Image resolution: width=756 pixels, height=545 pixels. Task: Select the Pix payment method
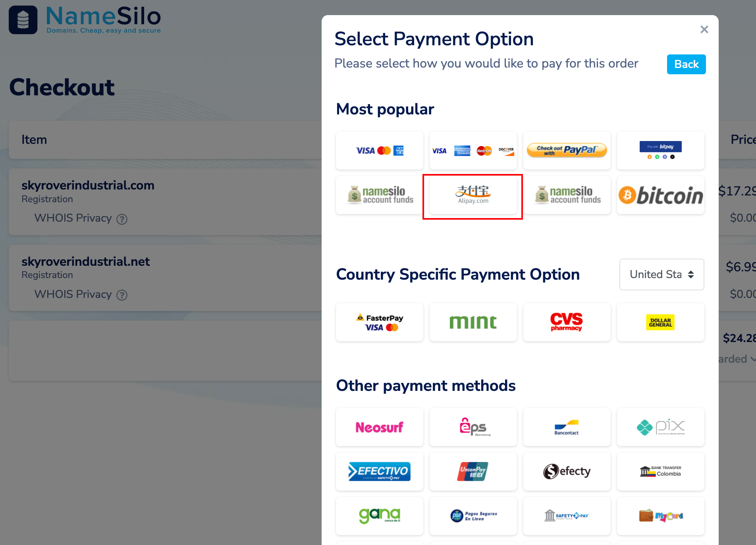(660, 427)
